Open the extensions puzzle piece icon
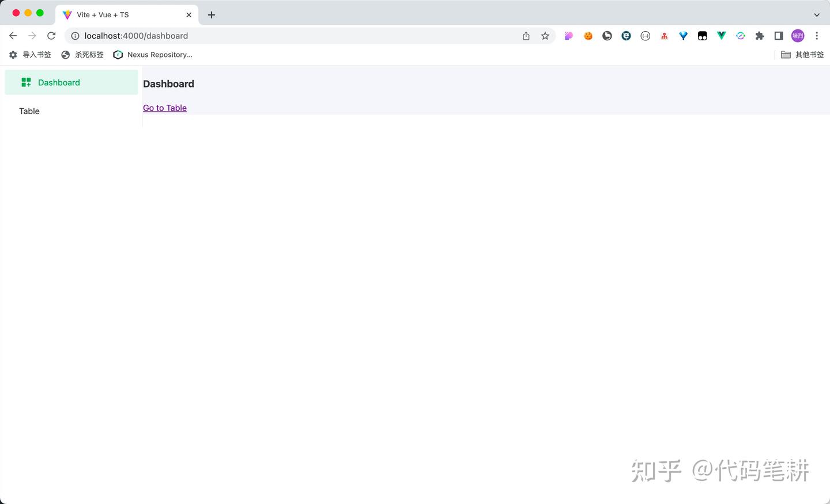This screenshot has height=504, width=830. click(760, 36)
